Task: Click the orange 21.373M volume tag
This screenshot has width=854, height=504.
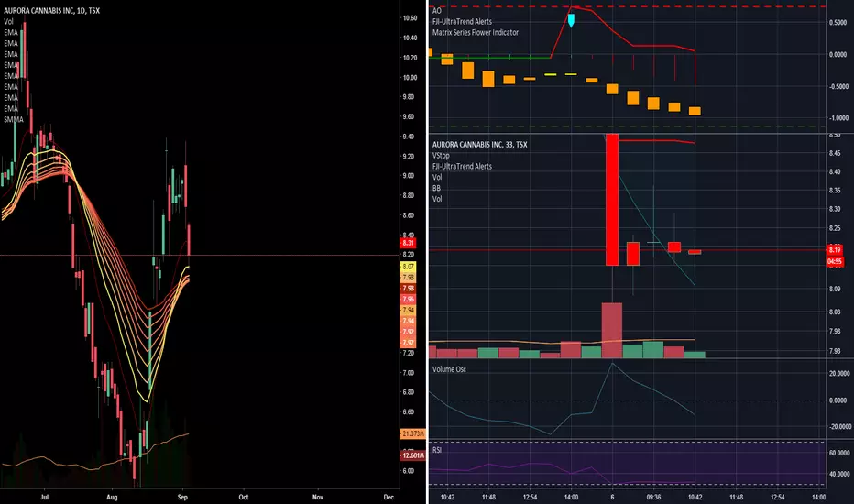Action: [412, 433]
